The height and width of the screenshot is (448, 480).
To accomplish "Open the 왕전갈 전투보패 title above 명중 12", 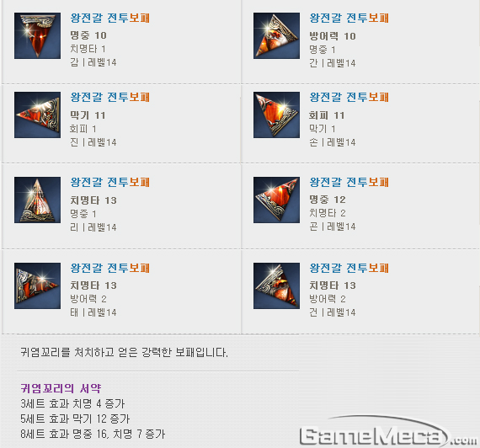I will (349, 182).
